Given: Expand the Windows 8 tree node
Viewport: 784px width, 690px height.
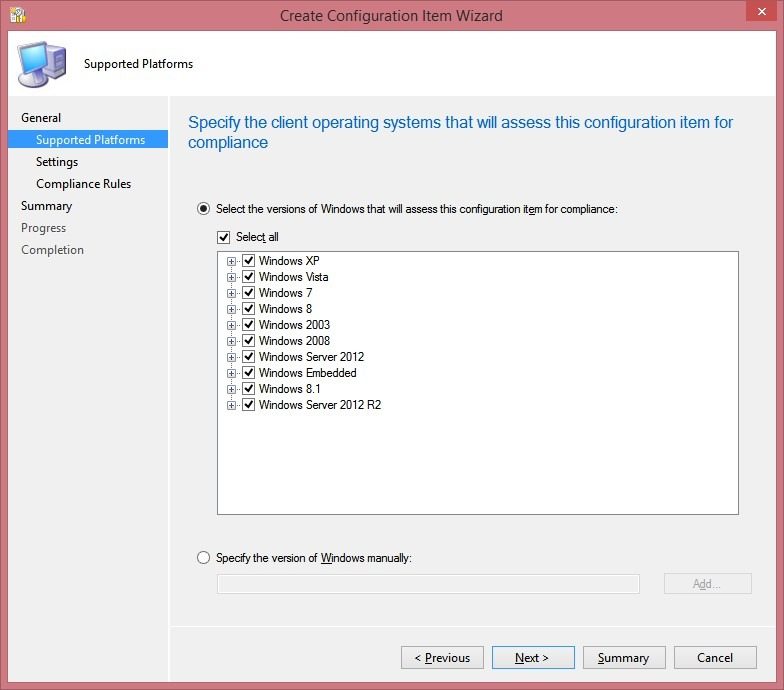Looking at the screenshot, I should (x=231, y=310).
